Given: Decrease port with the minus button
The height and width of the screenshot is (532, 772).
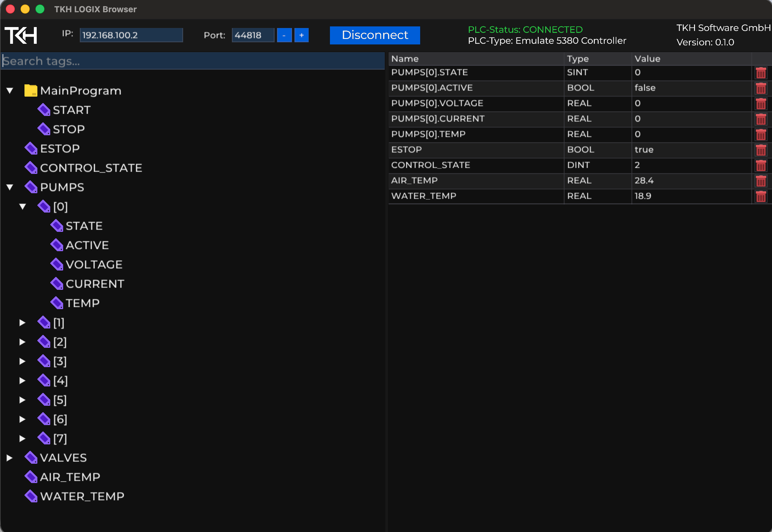Looking at the screenshot, I should tap(284, 35).
